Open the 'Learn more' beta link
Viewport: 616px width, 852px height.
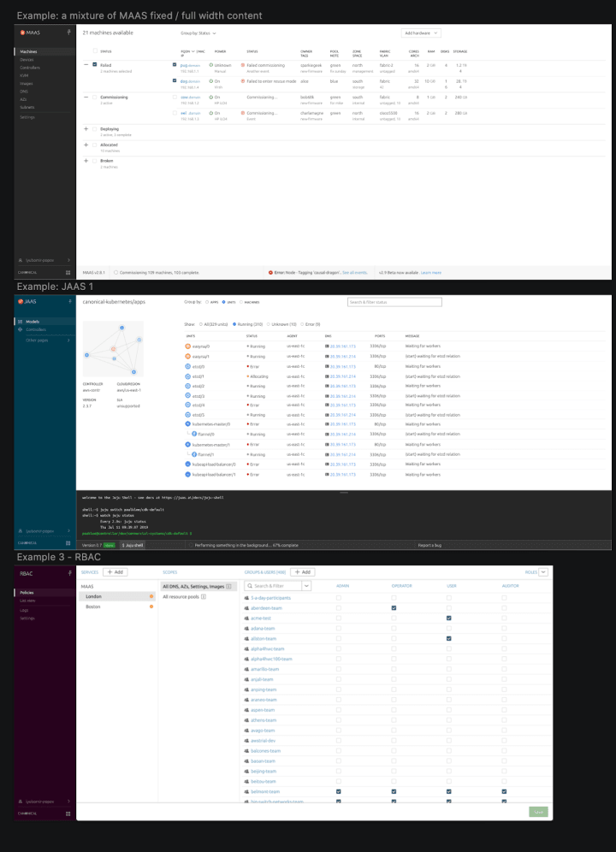(431, 273)
